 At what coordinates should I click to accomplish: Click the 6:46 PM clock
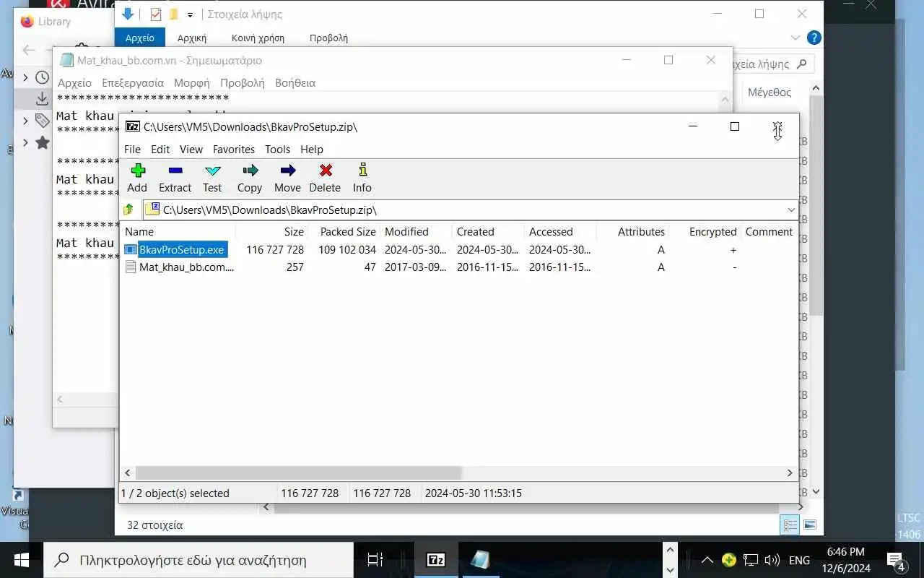click(x=846, y=552)
